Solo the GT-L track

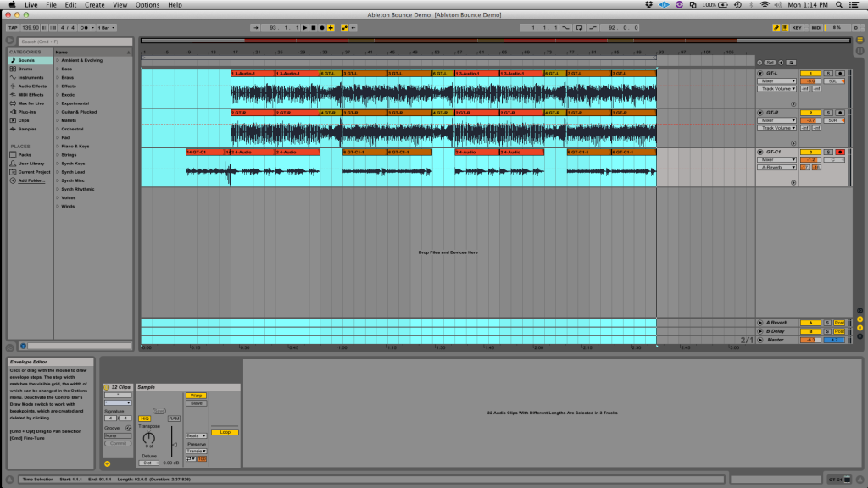(828, 74)
